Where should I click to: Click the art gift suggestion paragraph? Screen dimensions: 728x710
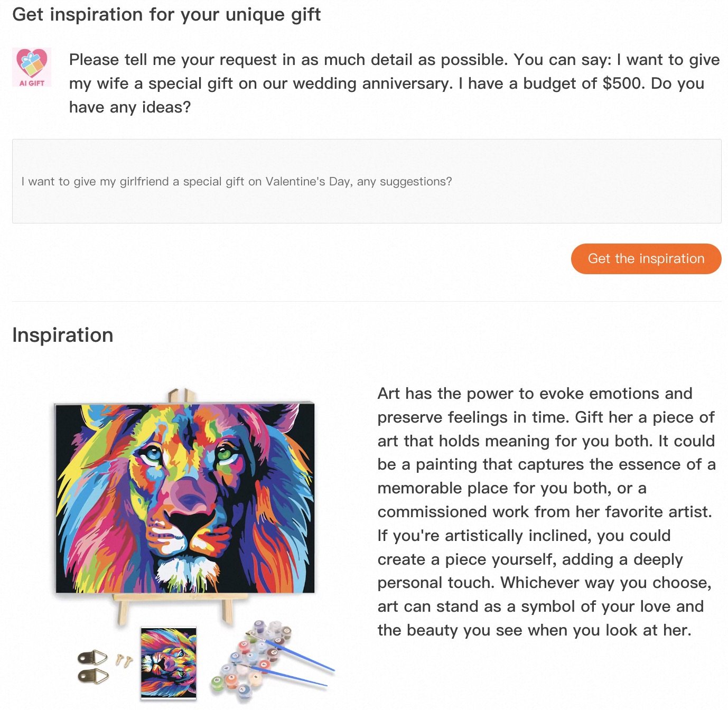546,511
